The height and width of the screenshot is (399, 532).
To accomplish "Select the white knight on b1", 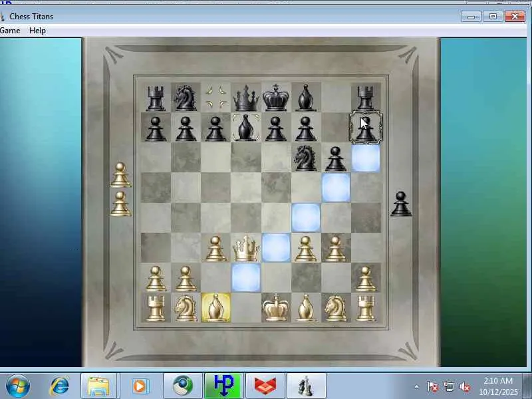I will coord(186,308).
